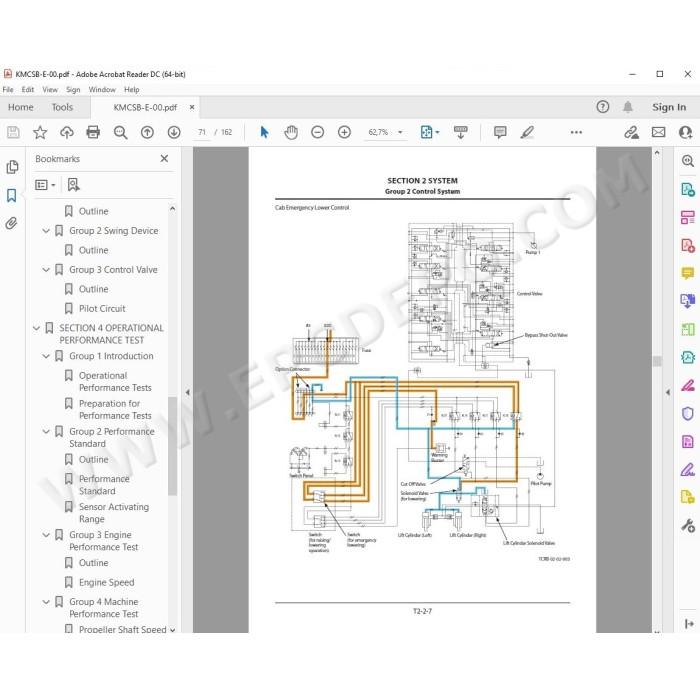Viewport: 700px width, 700px height.
Task: Open More Tools wrench icon
Action: 688,526
